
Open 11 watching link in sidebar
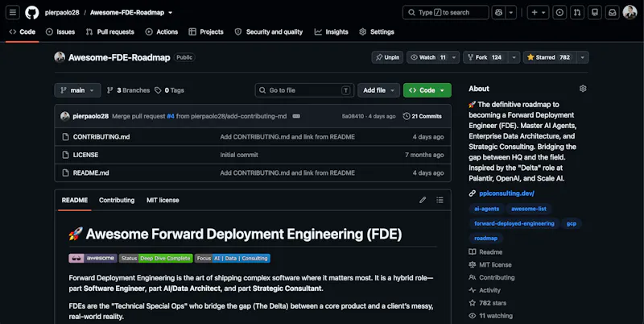pos(491,315)
